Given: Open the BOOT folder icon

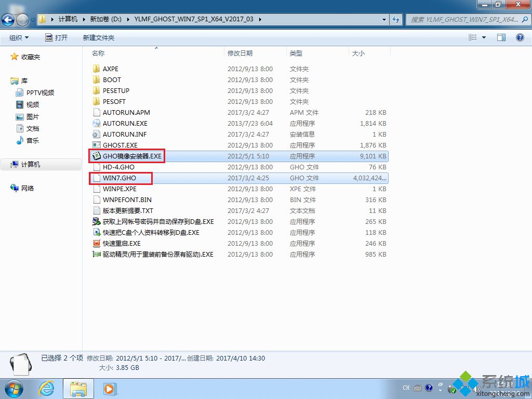Looking at the screenshot, I should pyautogui.click(x=97, y=79).
